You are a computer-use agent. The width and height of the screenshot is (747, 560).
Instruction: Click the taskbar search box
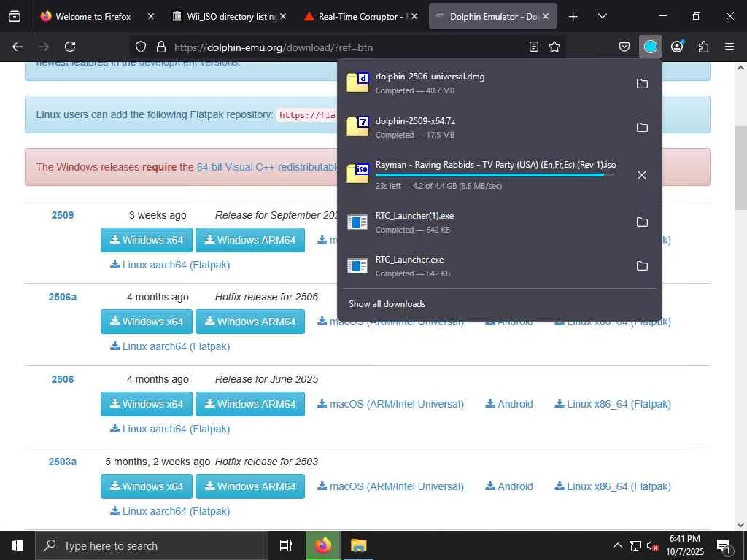click(x=152, y=545)
